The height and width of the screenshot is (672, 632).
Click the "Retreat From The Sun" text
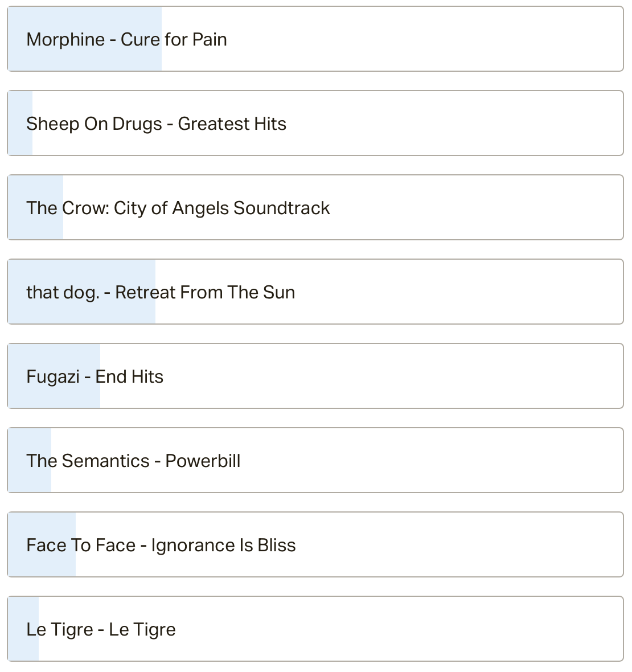point(205,292)
